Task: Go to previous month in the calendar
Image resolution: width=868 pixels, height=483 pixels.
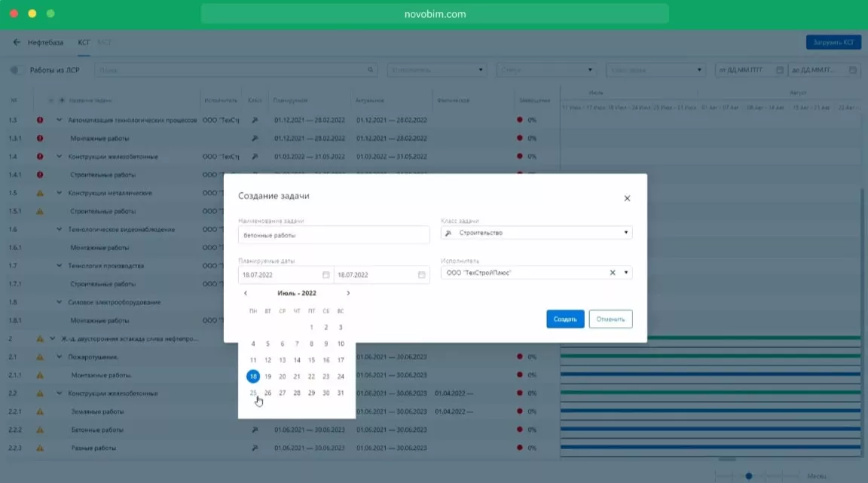Action: (246, 293)
